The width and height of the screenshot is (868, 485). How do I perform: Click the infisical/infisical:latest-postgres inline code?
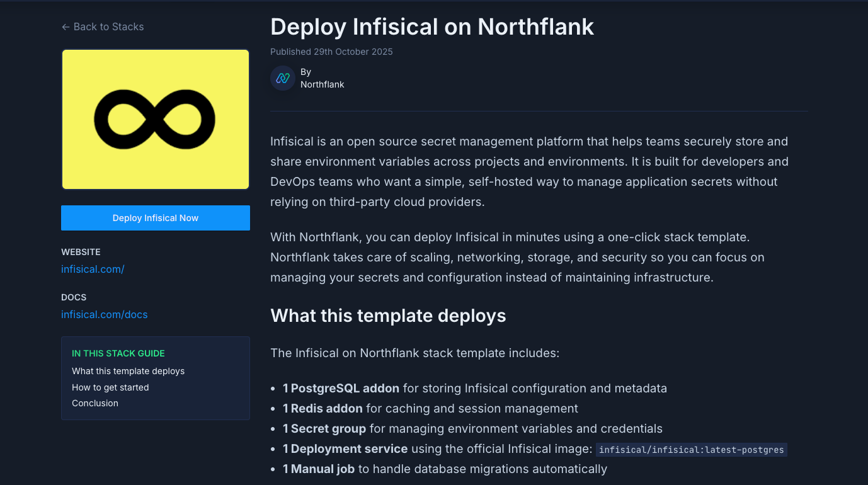tap(691, 450)
